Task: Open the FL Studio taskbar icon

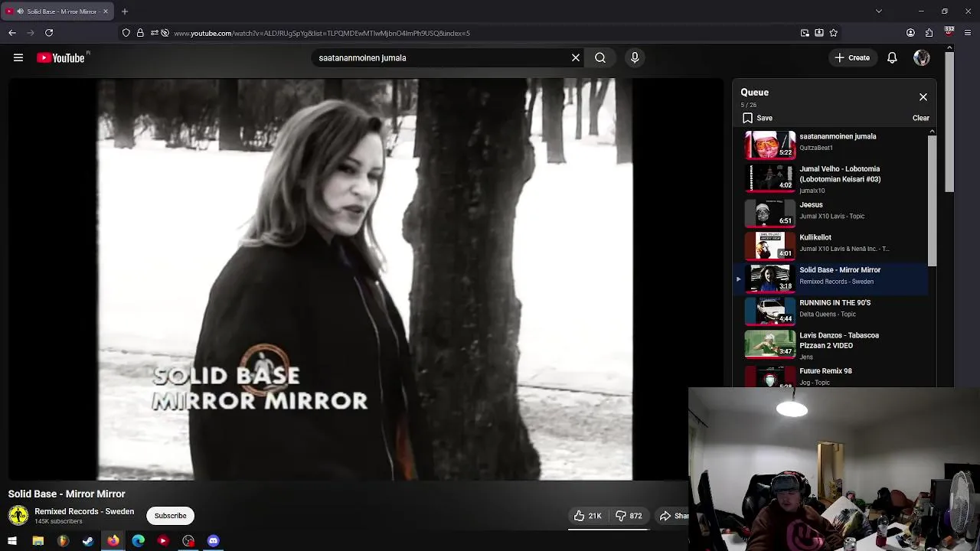Action: coord(63,541)
